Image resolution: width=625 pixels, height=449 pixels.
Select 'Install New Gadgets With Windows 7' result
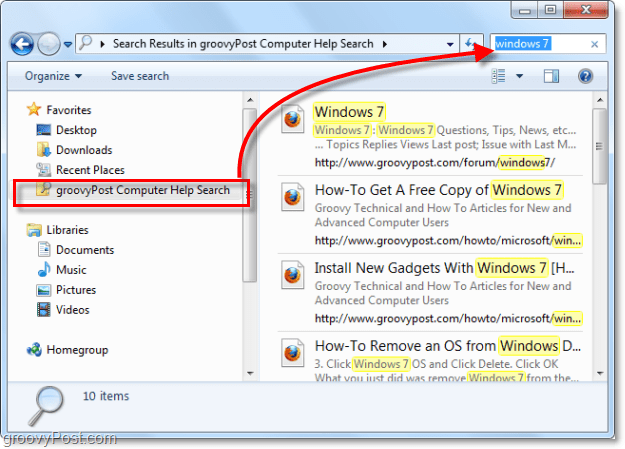pyautogui.click(x=444, y=268)
